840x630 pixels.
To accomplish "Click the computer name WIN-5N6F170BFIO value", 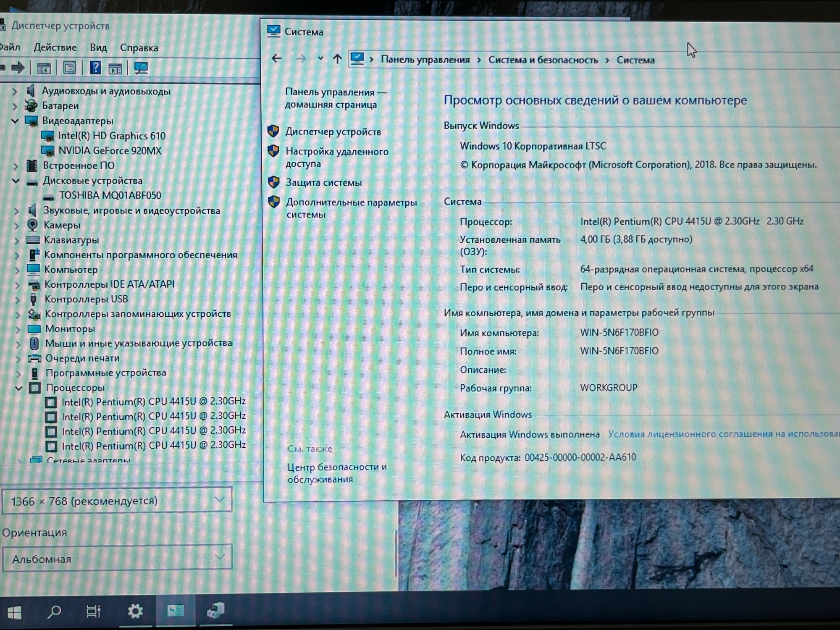I will click(x=619, y=333).
